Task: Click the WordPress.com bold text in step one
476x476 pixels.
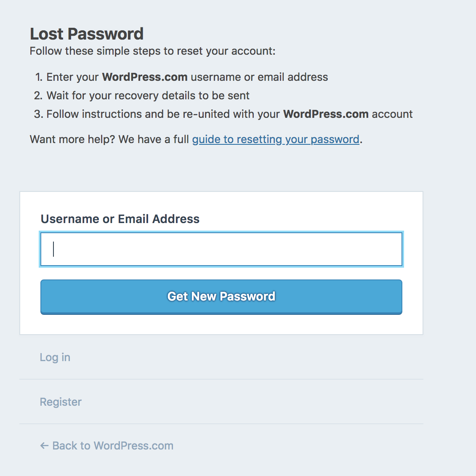Action: pyautogui.click(x=145, y=77)
